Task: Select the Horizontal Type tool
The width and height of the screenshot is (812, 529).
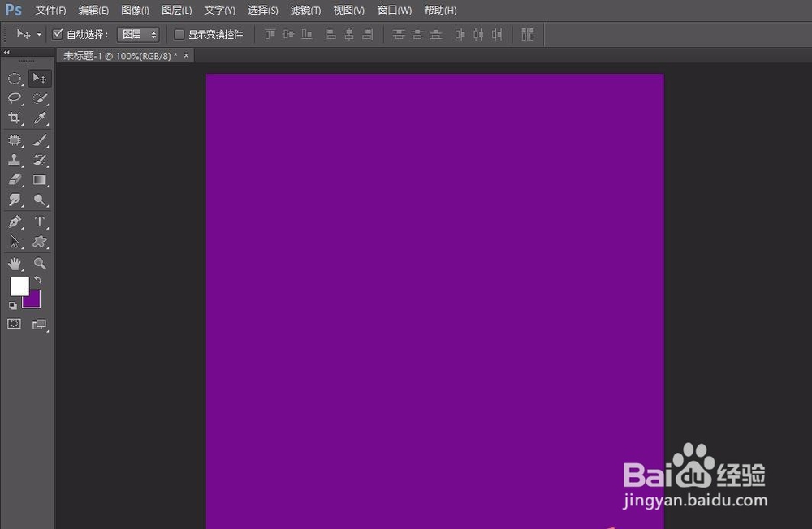Action: (40, 222)
